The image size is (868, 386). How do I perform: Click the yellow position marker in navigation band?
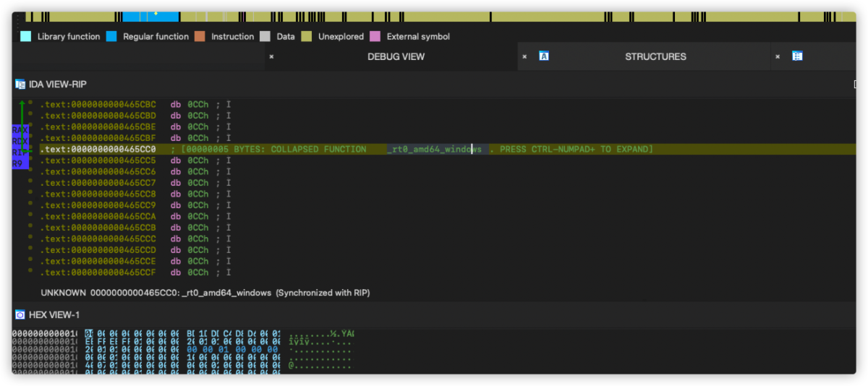156,13
